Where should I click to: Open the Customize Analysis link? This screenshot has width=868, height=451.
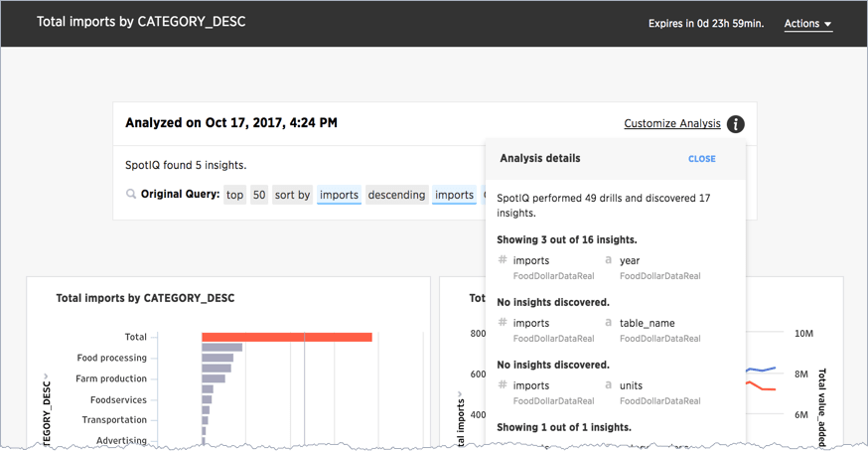[x=671, y=124]
